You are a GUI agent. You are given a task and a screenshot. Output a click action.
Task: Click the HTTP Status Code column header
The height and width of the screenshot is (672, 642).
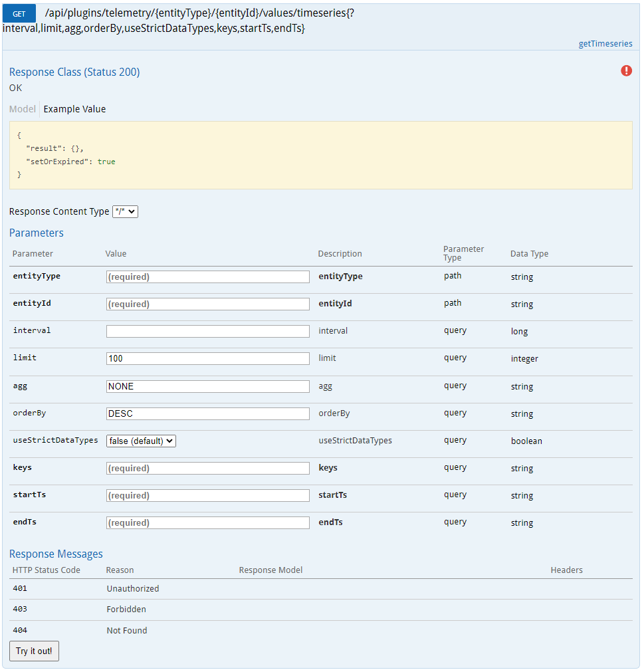coord(47,570)
